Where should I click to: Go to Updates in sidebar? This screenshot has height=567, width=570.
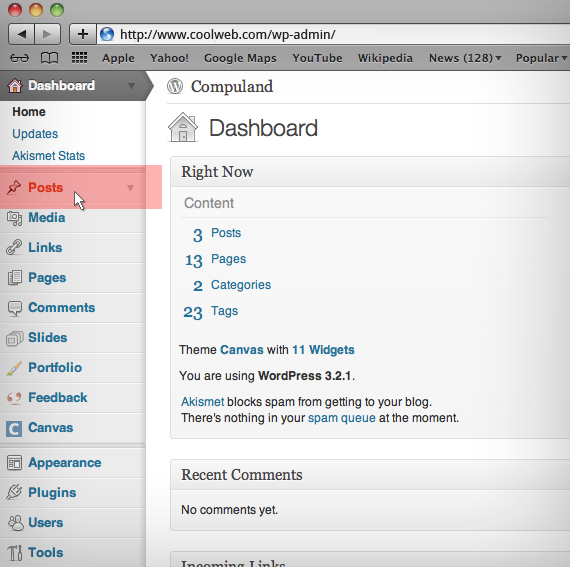(35, 134)
